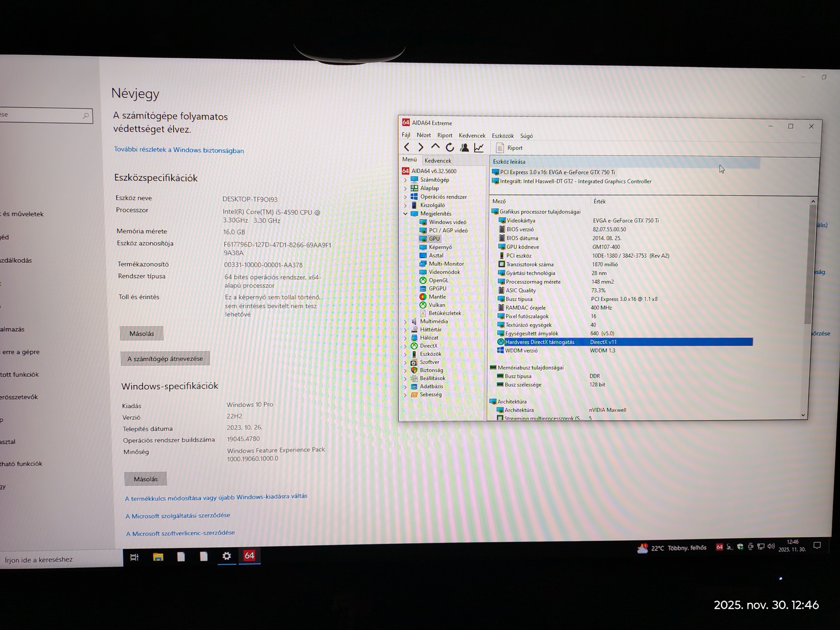Click the Riport toolbar button with page icon
Screen dimensions: 840x630
pos(509,148)
